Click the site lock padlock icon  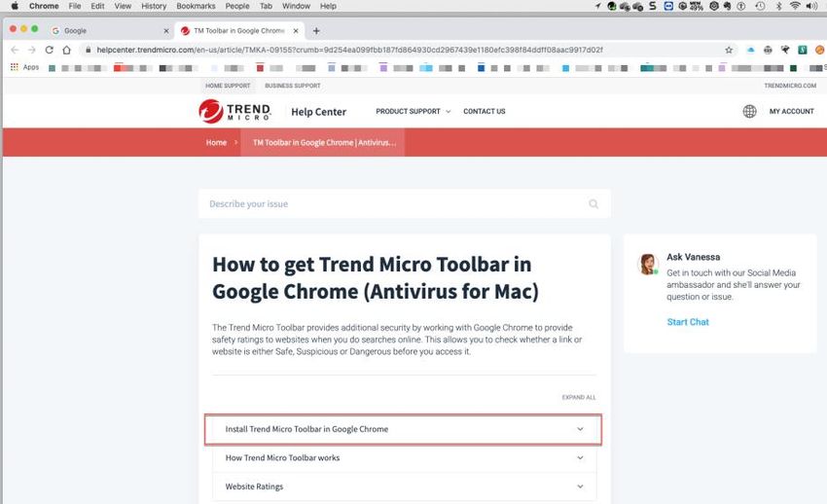coord(89,50)
